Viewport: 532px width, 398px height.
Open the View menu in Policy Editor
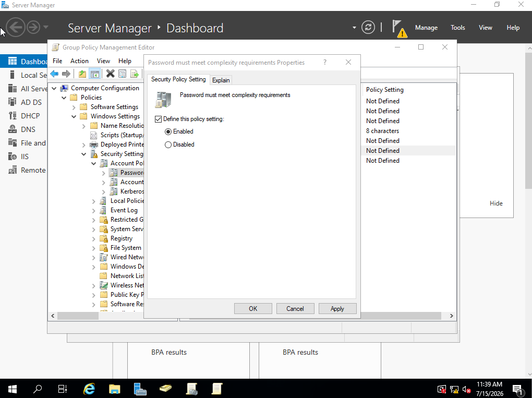(x=103, y=61)
